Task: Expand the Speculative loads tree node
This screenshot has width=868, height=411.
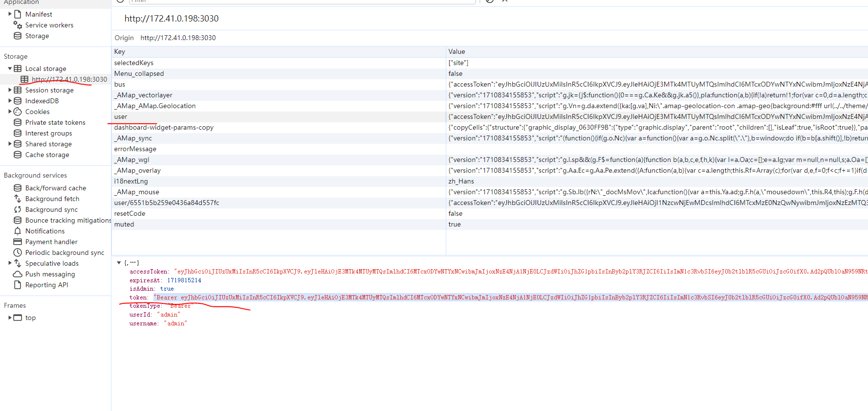Action: tap(10, 263)
